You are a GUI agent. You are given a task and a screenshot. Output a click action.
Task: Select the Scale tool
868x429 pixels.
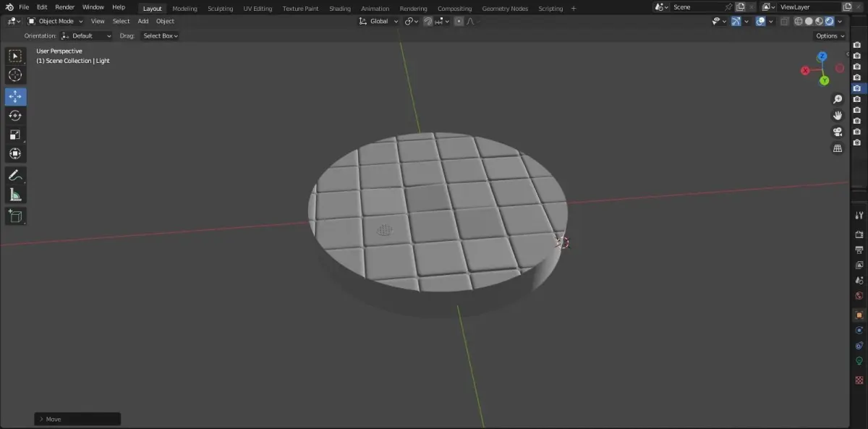(x=15, y=135)
